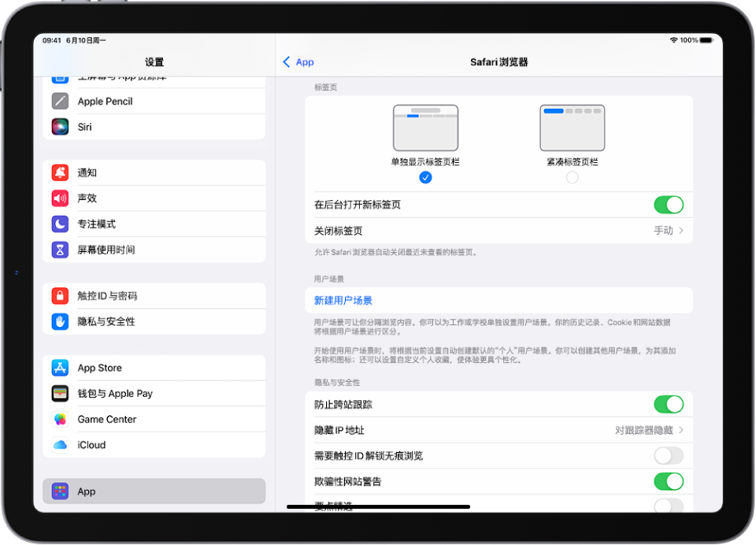This screenshot has width=756, height=545.
Task: Open the Siri settings row
Action: click(154, 127)
